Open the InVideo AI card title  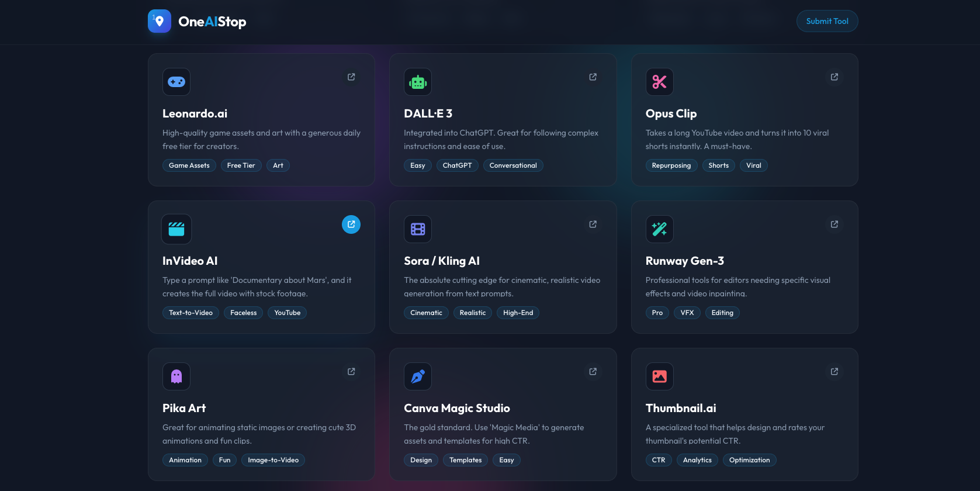[190, 261]
